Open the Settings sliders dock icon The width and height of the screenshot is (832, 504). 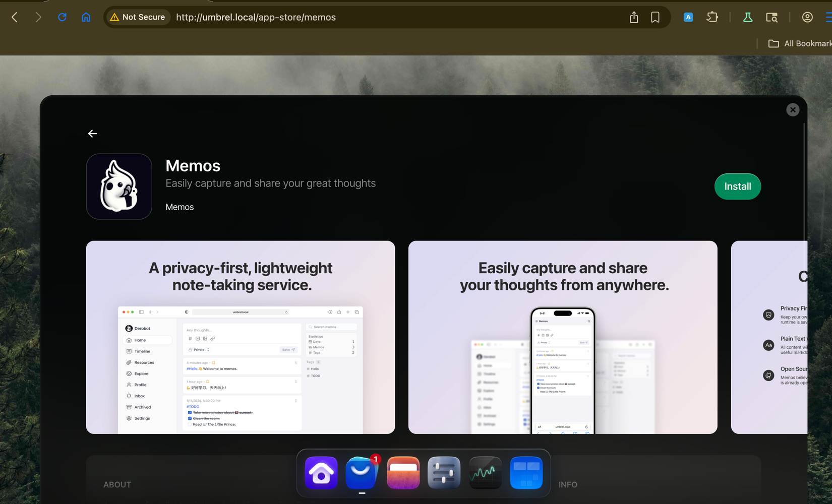[444, 473]
